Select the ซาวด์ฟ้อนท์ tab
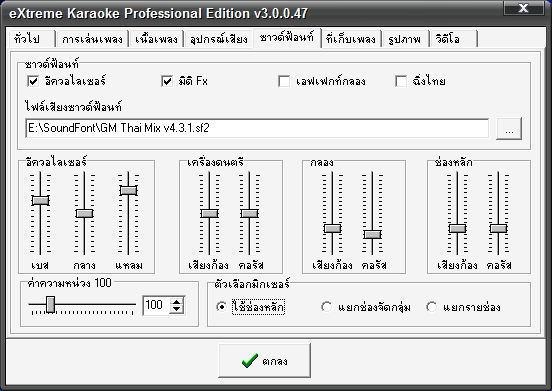Image resolution: width=552 pixels, height=391 pixels. click(287, 37)
